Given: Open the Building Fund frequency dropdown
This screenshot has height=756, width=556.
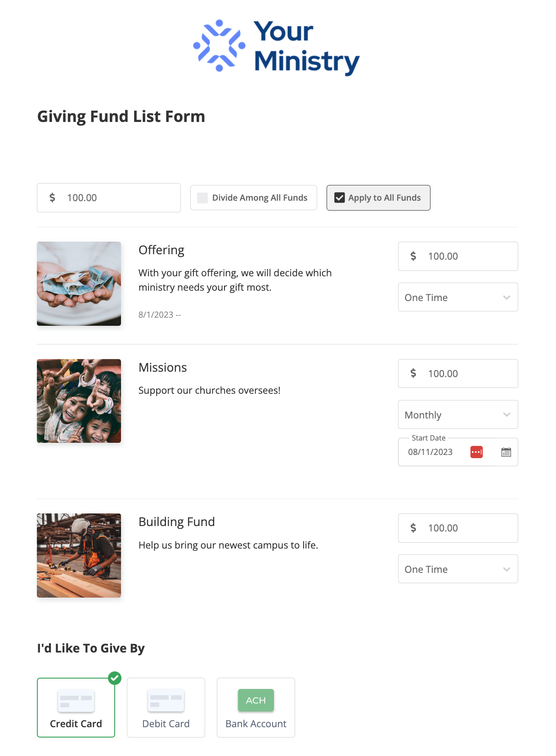Looking at the screenshot, I should point(457,569).
